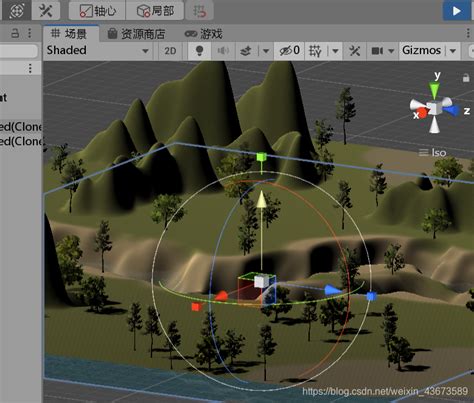Open the Shaded draw mode dropdown
Viewport: 474px width, 403px height.
(98, 51)
